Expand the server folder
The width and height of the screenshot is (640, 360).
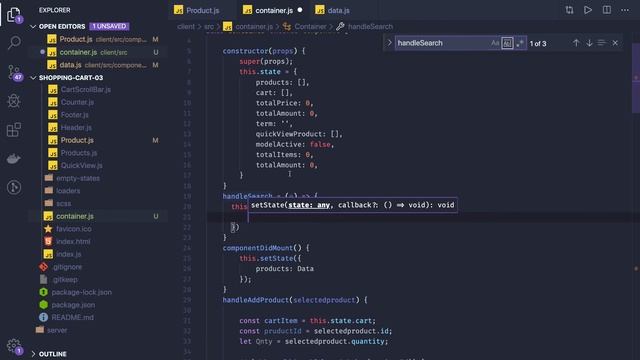98,330
